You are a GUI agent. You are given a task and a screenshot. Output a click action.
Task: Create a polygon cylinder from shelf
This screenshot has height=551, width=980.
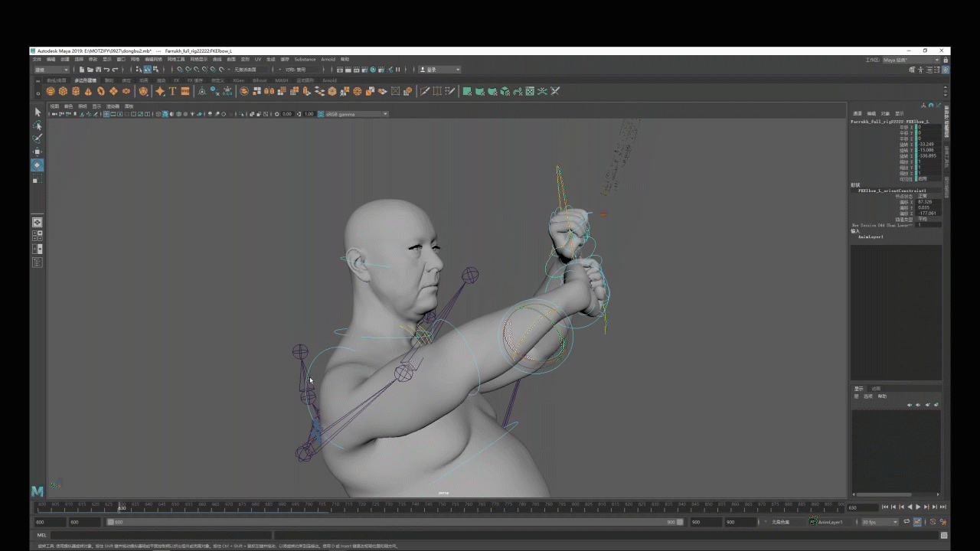tap(76, 91)
